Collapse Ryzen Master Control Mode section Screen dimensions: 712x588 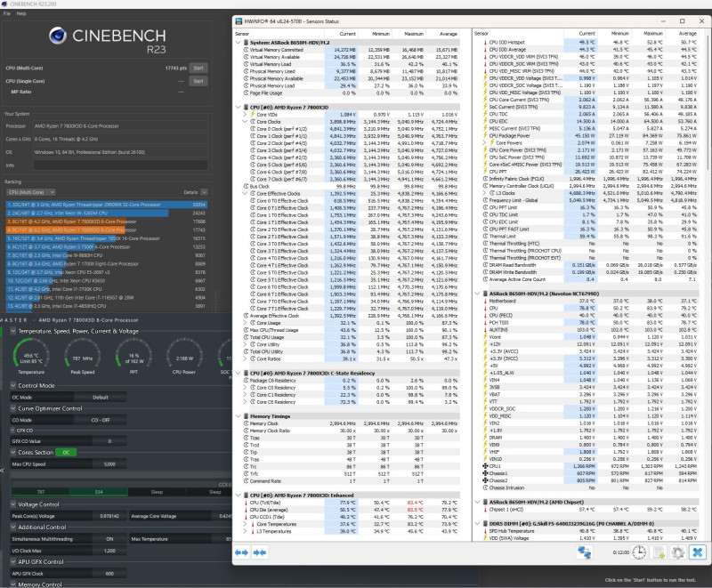click(13, 385)
